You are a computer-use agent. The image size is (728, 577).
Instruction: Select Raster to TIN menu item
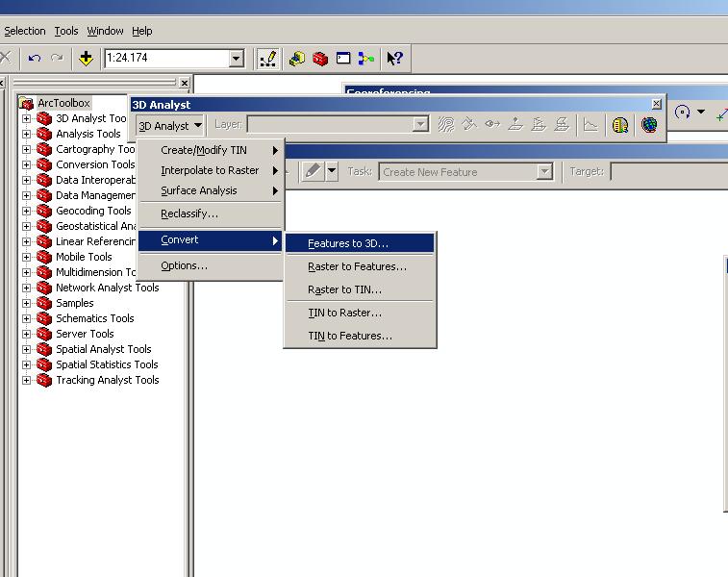(360, 289)
